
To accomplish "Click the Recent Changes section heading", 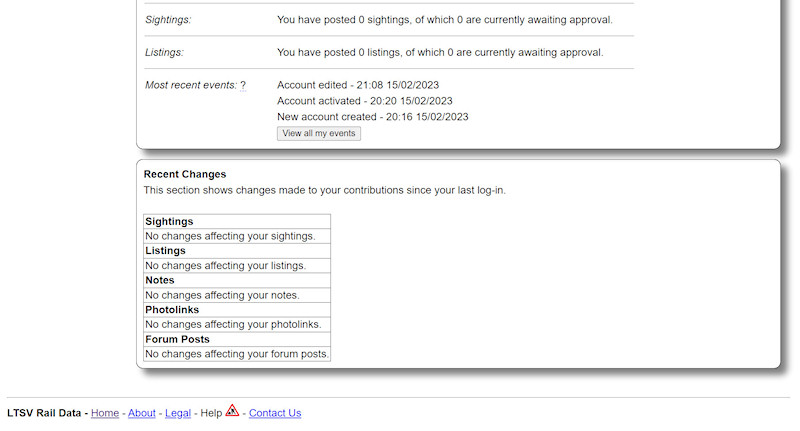I will (185, 174).
